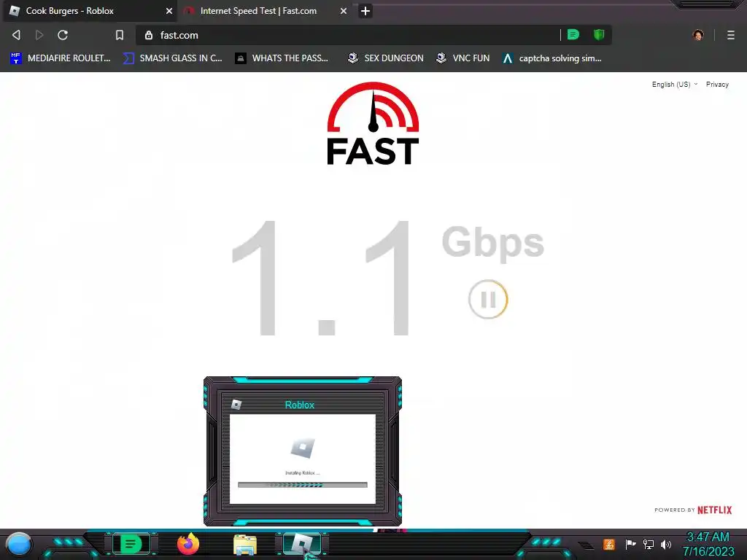Click the FAST speedometer logo
Viewport: 747px width, 560px height.
[373, 123]
